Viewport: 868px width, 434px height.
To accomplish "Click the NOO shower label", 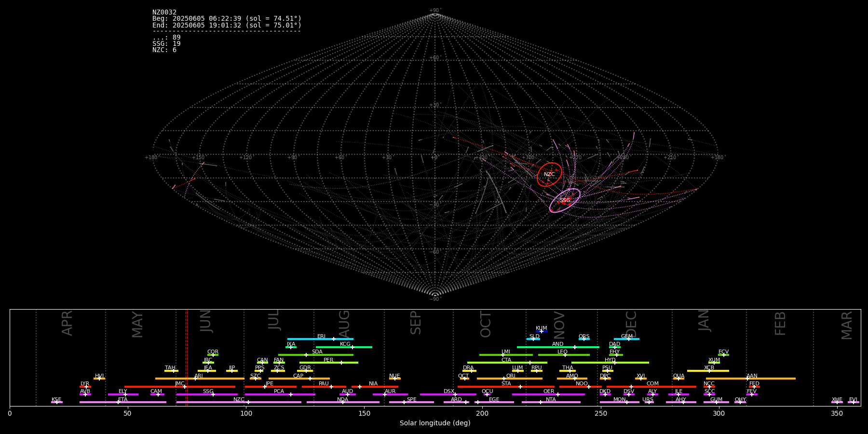I will click(x=582, y=384).
